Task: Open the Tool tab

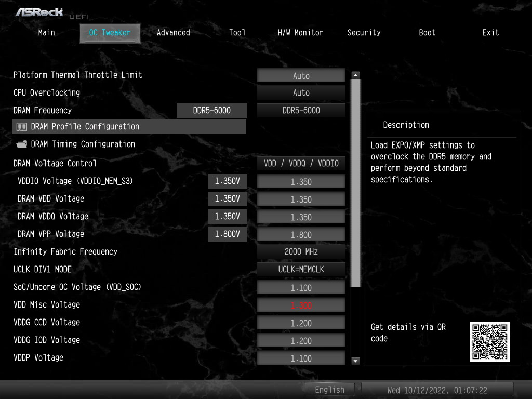Action: [x=237, y=33]
